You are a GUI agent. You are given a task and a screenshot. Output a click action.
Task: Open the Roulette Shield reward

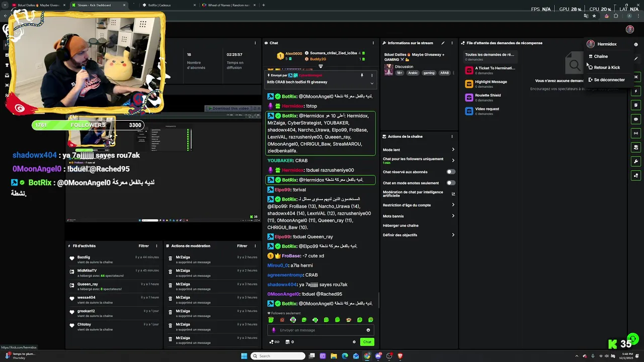tap(491, 98)
